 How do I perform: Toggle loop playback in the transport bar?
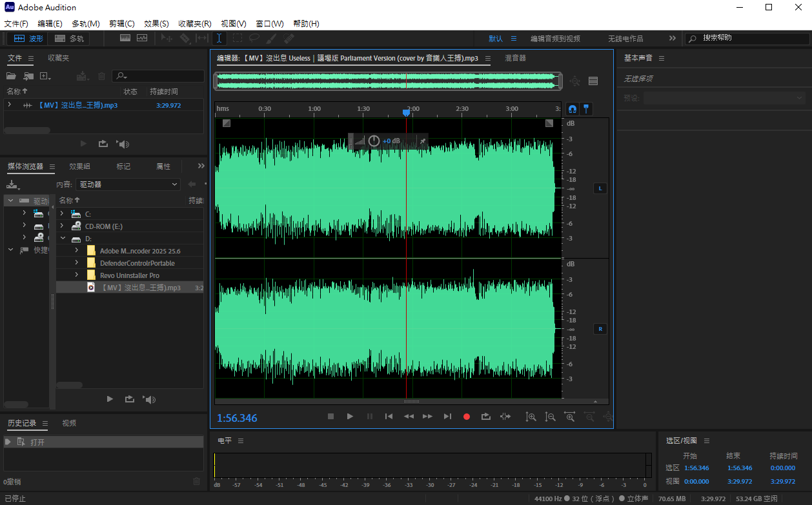486,417
